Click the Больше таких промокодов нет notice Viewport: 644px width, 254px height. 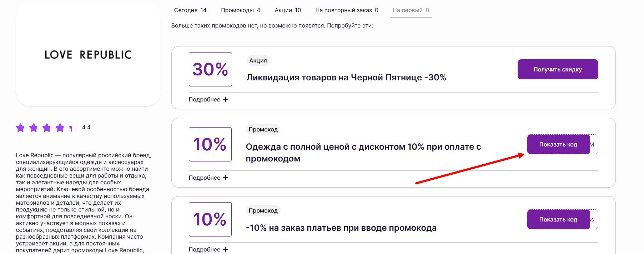point(272,26)
